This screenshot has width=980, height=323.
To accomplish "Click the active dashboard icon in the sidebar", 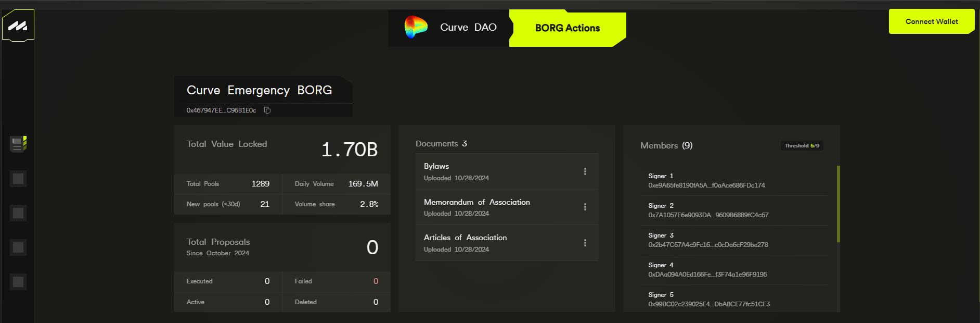I will 18,144.
